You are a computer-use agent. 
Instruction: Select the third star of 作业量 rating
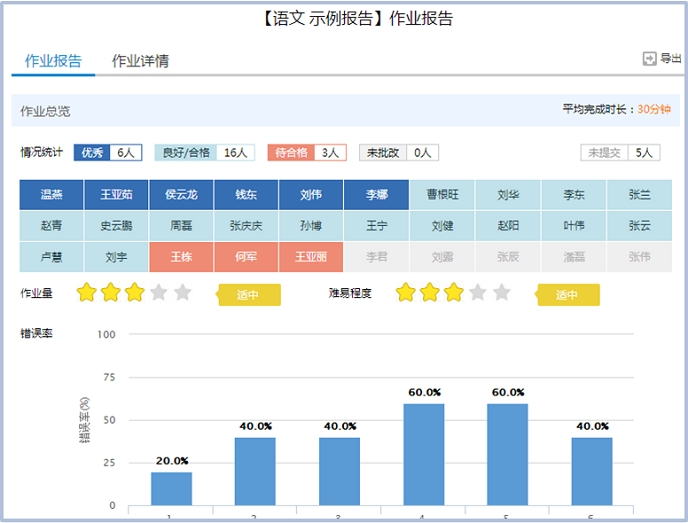point(134,293)
